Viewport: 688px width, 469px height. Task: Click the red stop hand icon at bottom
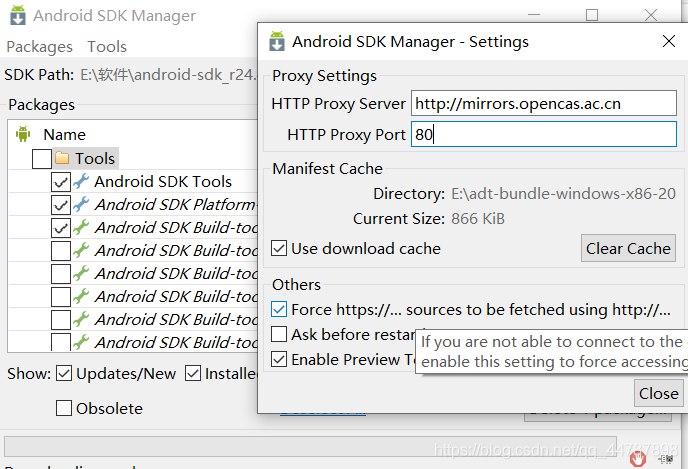point(638,459)
